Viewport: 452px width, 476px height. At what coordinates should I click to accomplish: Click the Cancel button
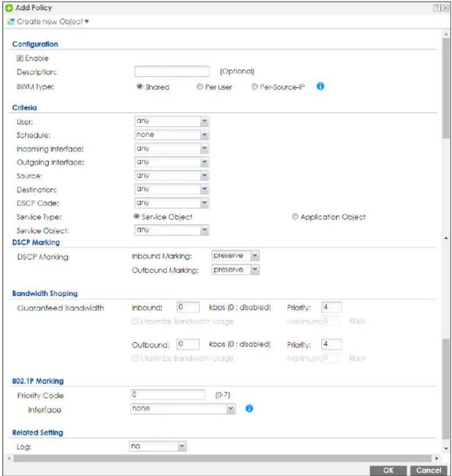point(428,470)
